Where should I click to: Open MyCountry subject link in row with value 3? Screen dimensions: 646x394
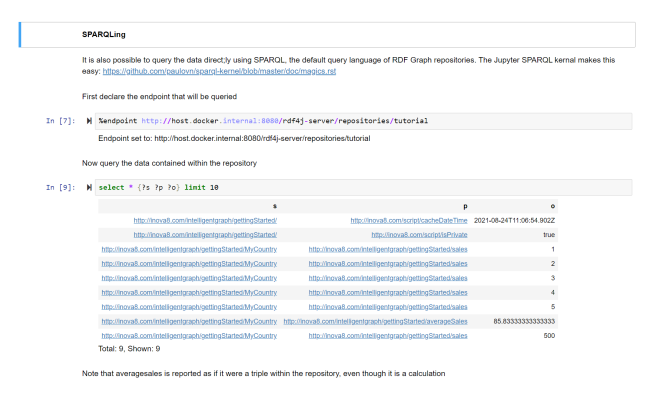click(189, 278)
